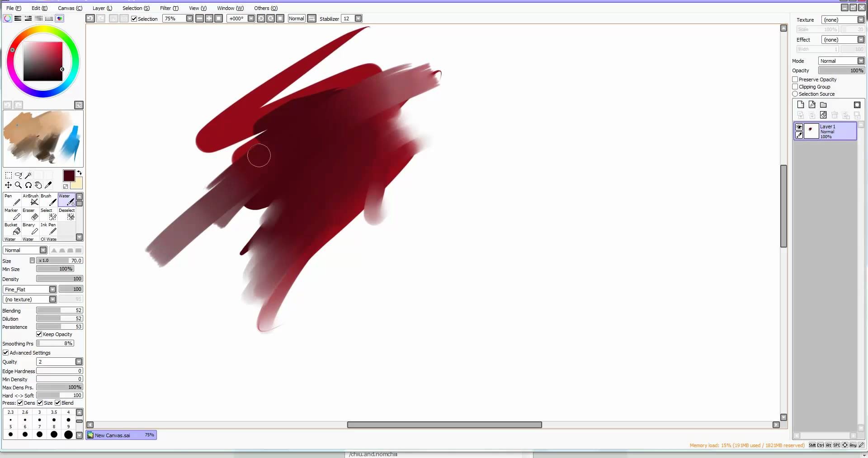This screenshot has height=458, width=868.
Task: Enable the Preserve Opacity checkbox
Action: [x=795, y=79]
